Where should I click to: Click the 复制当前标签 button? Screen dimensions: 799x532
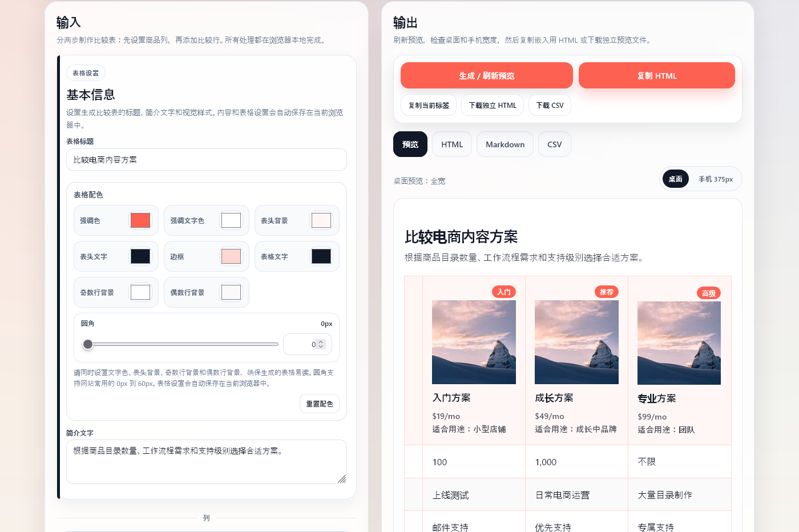429,105
